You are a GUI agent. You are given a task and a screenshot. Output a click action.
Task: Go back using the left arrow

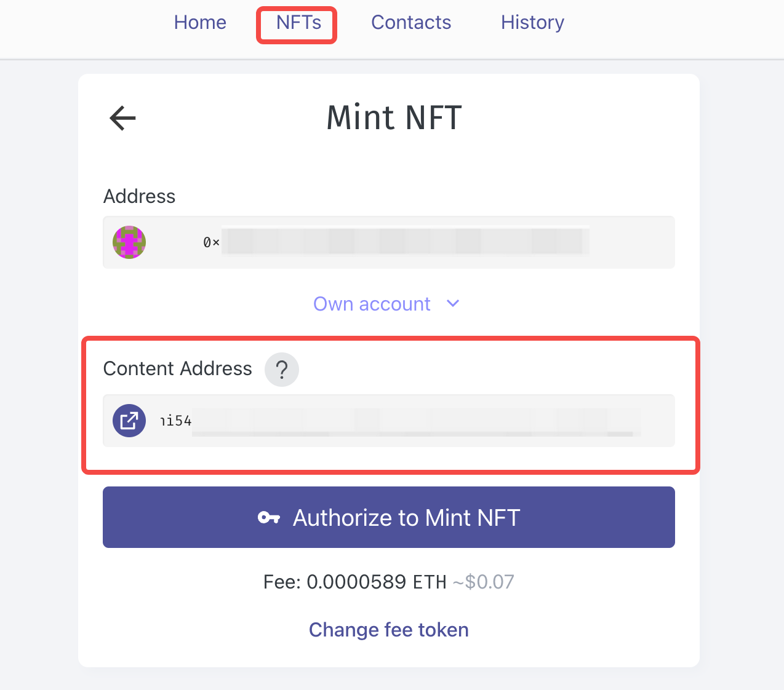[x=122, y=118]
